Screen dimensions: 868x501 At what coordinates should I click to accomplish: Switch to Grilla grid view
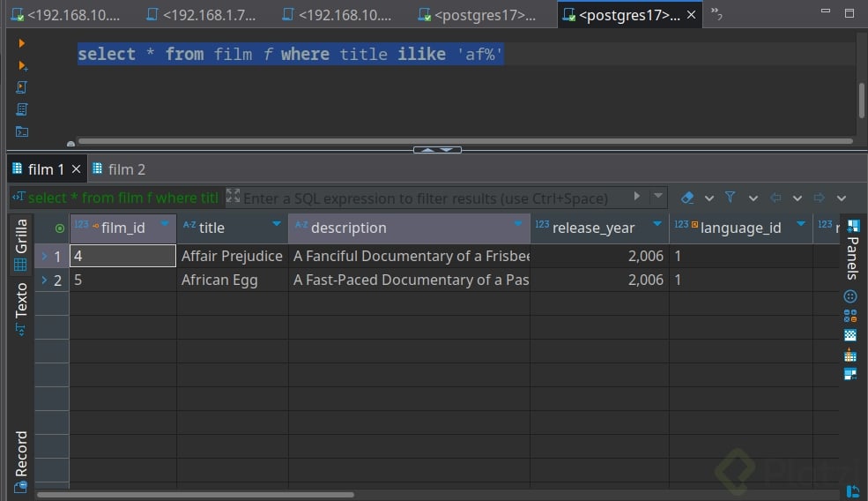(x=21, y=244)
